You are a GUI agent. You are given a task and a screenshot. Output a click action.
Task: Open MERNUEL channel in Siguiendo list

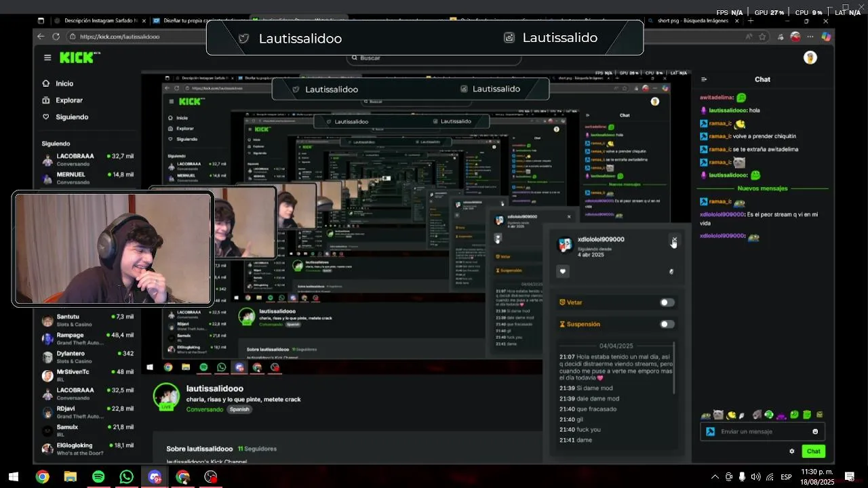click(87, 178)
